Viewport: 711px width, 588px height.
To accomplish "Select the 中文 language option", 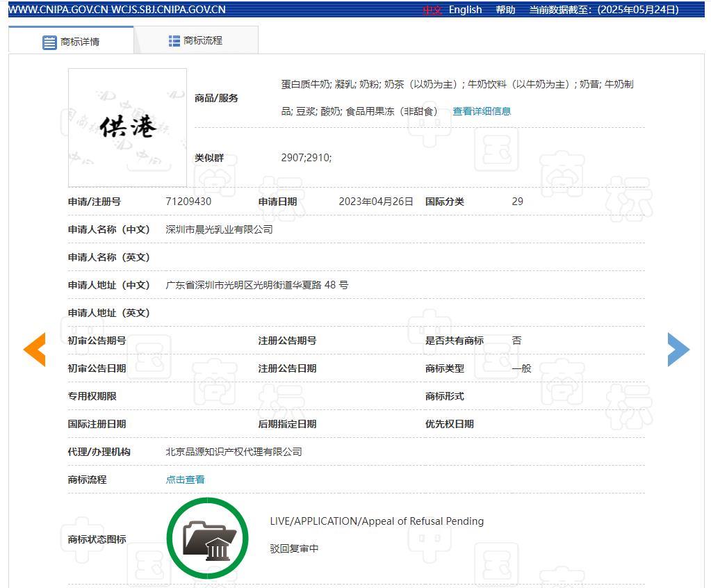I will click(x=432, y=10).
